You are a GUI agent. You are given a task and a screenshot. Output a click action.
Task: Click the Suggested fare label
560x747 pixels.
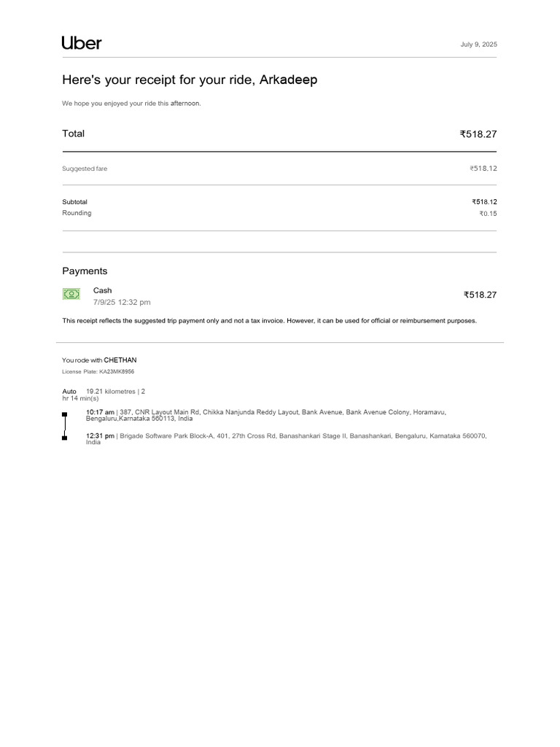pos(85,169)
